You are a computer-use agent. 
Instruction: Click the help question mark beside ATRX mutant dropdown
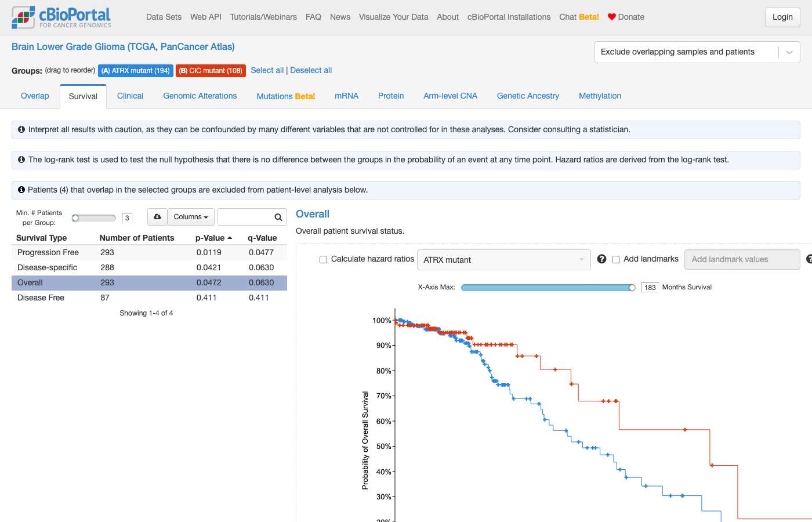tap(602, 259)
